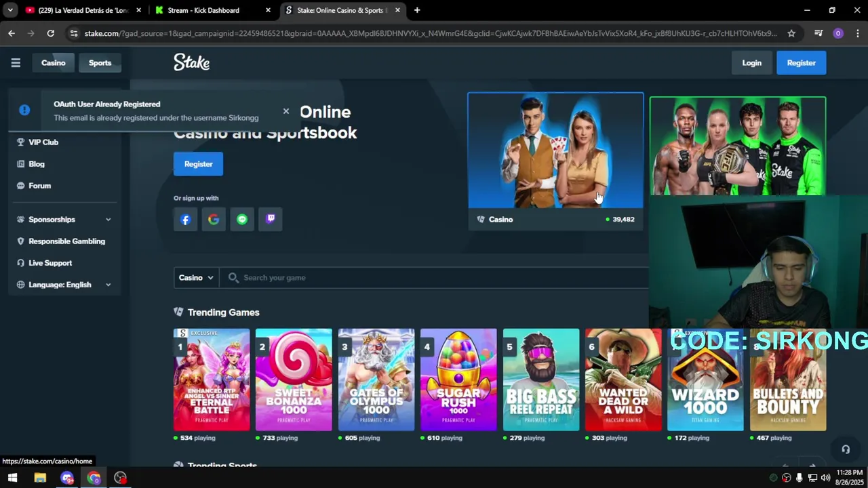868x488 pixels.
Task: Click the browser address bar
Action: (x=431, y=33)
